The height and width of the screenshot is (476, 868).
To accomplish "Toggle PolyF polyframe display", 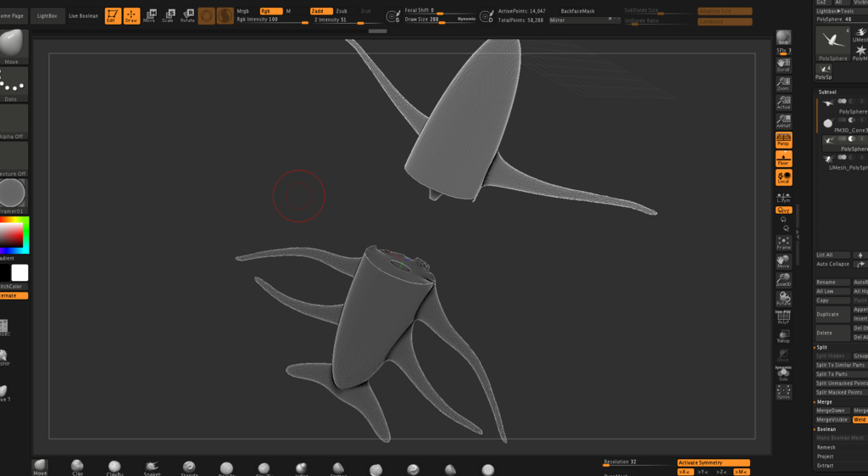I will (x=783, y=317).
